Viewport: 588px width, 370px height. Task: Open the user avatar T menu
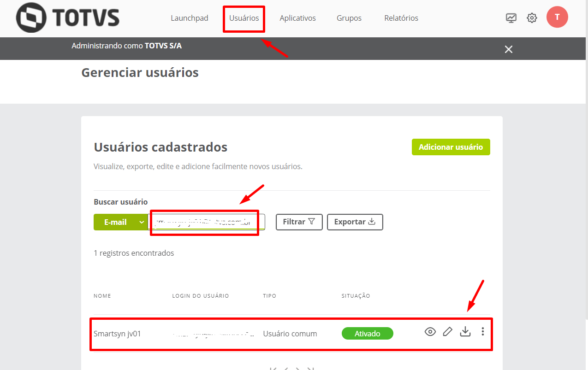pyautogui.click(x=557, y=17)
